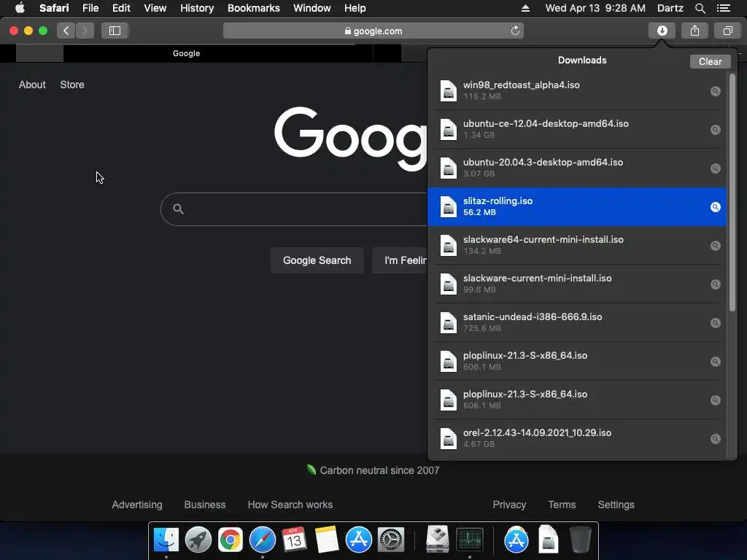Reveal ubuntu-20.04.3-desktop-amd64.iso in Finder
747x560 pixels.
(715, 168)
